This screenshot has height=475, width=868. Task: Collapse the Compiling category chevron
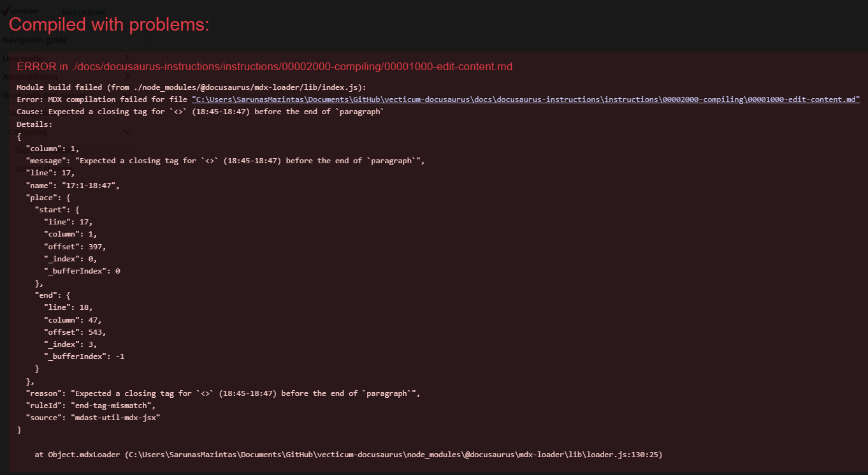pyautogui.click(x=127, y=132)
